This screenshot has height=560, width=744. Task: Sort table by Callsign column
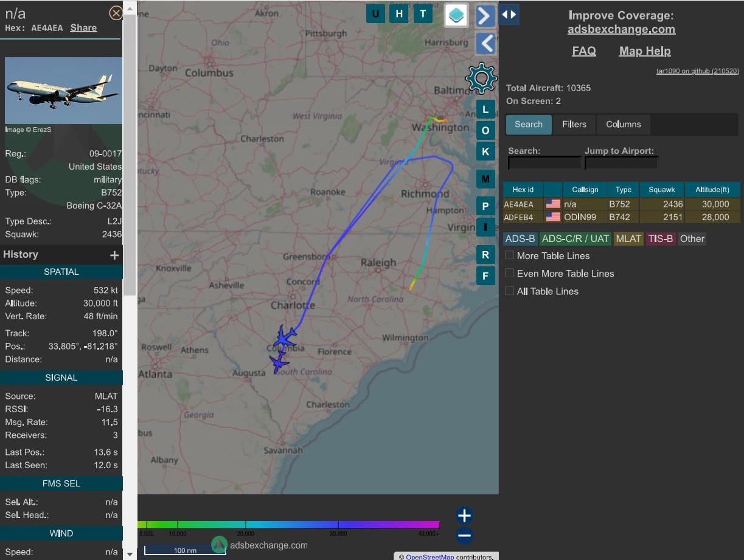coord(585,190)
